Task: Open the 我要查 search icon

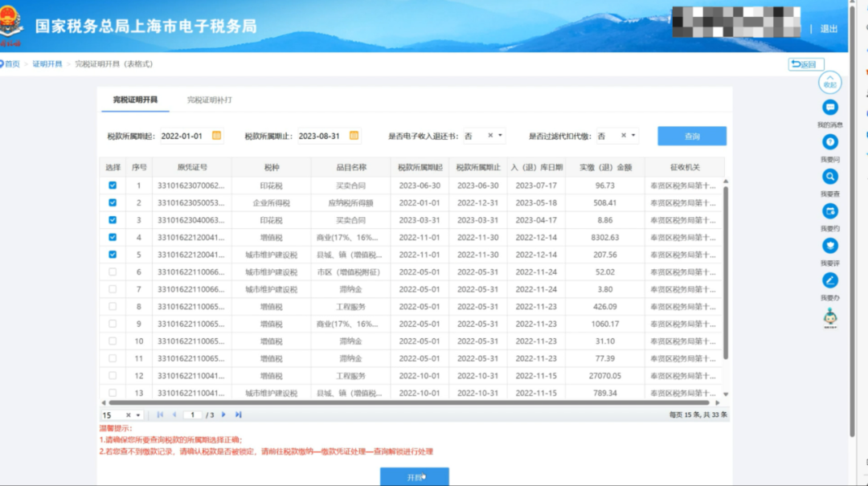Action: (830, 177)
